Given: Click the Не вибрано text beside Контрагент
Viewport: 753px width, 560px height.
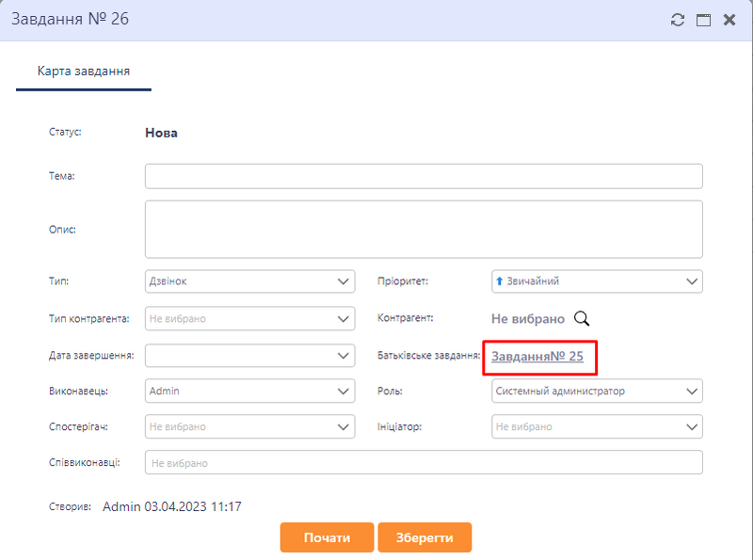Looking at the screenshot, I should [x=528, y=319].
